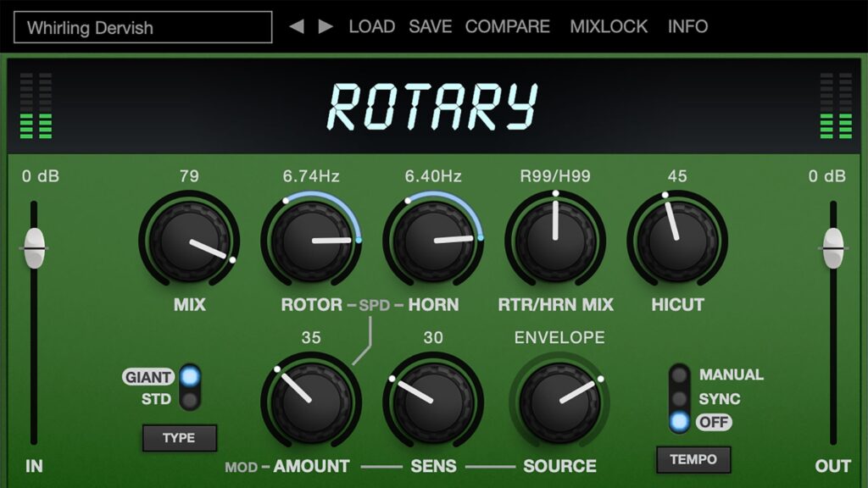Click the RTR/HRN MIX balance knob

(x=555, y=240)
